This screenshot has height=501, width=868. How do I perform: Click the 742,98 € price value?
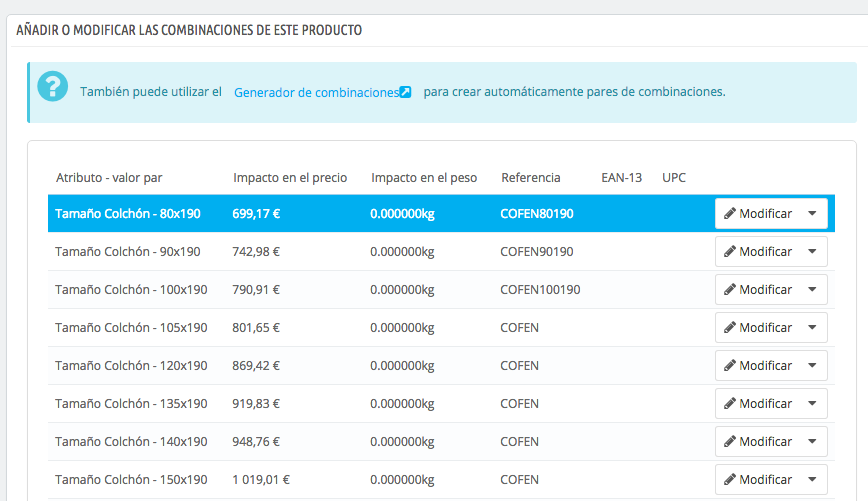click(x=256, y=252)
